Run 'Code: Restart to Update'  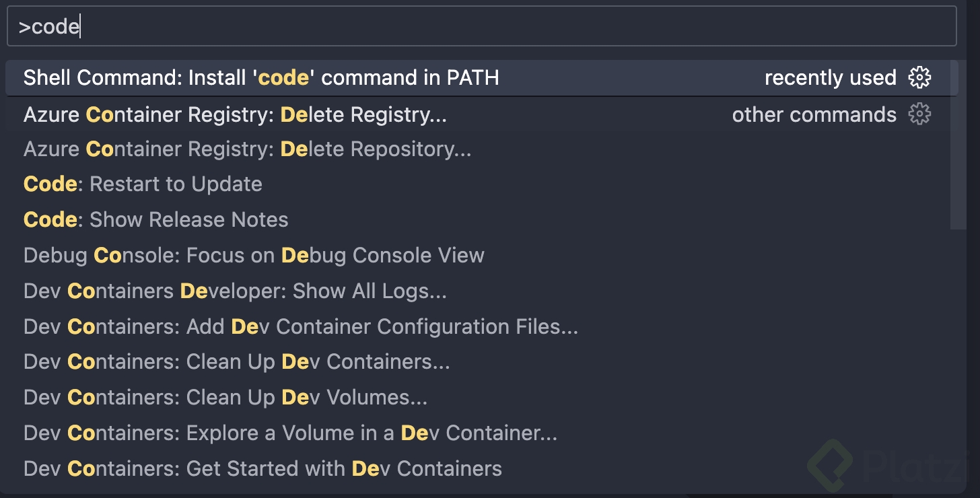143,184
